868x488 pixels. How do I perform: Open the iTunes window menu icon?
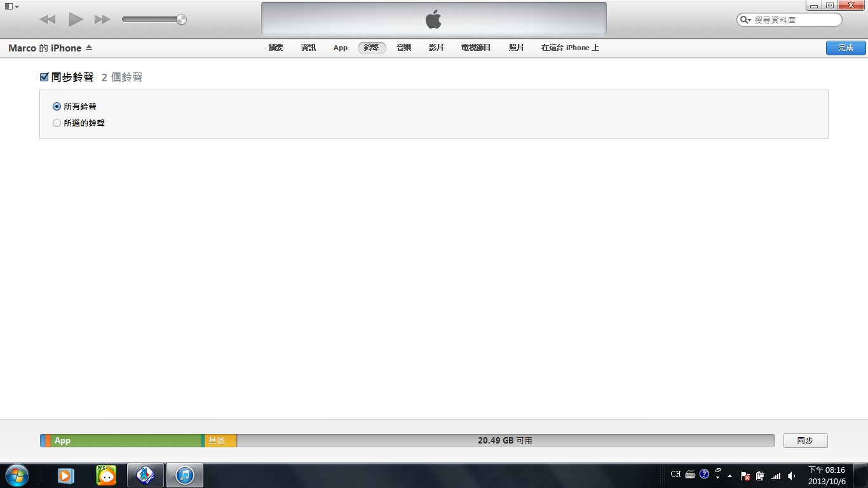pos(11,6)
